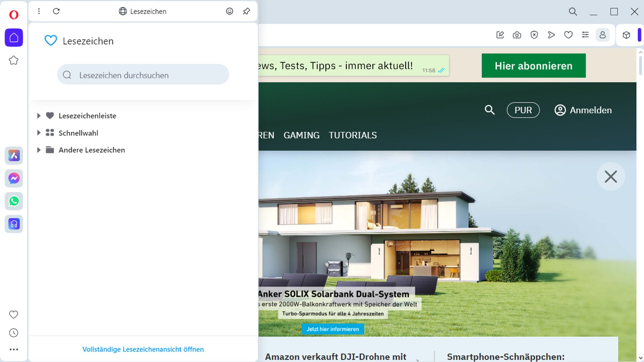
Task: Open the bookmarks star icon in sidebar
Action: tap(14, 60)
